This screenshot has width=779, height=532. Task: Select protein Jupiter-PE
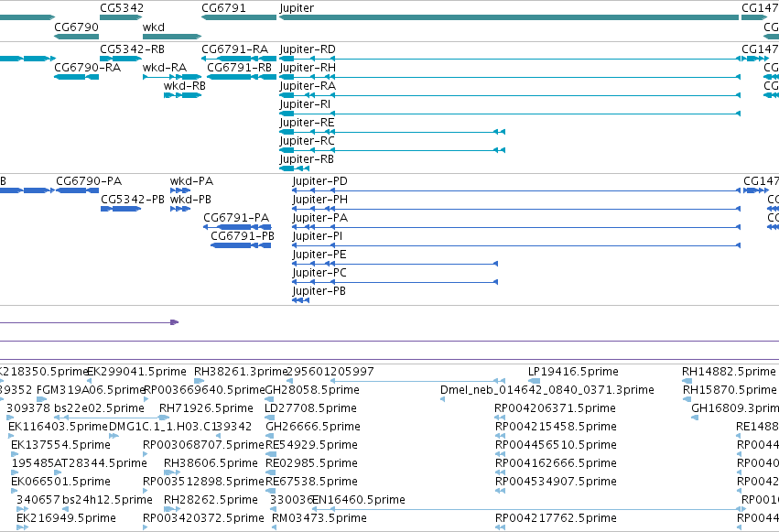pyautogui.click(x=395, y=264)
